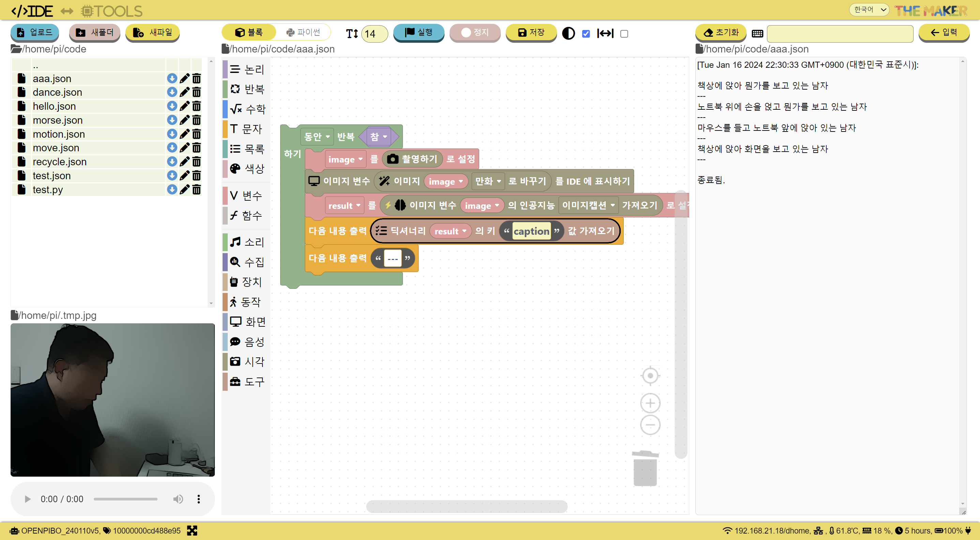Zoom out the block workspace
Screen dimensions: 980x540
[x=650, y=425]
